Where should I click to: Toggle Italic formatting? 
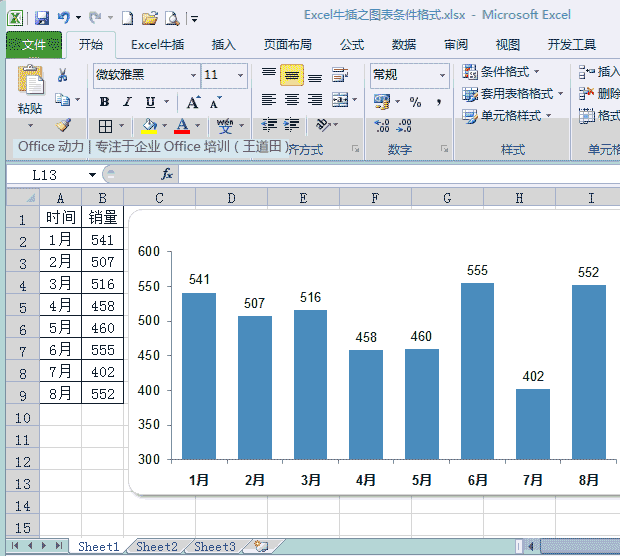[127, 102]
